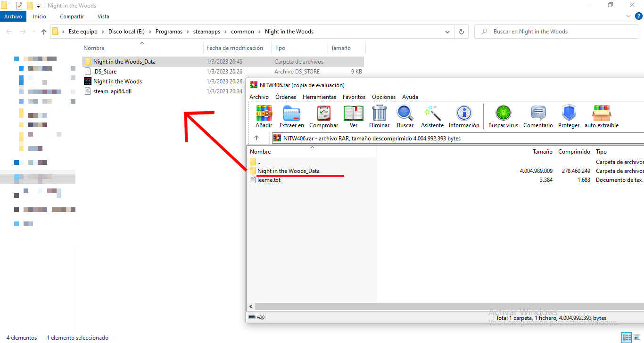Expand the chevron after 'steamapps' breadcrumb

[x=225, y=32]
